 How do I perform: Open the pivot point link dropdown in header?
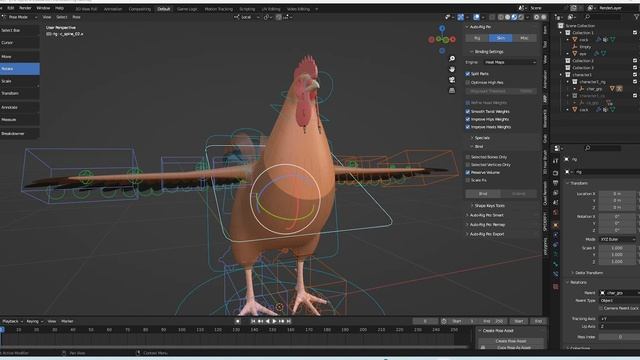(268, 17)
